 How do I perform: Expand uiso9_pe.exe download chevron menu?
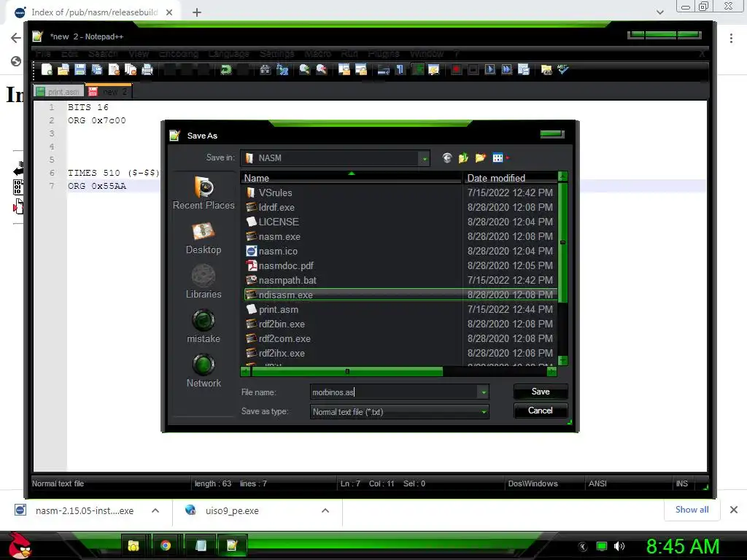(x=325, y=510)
